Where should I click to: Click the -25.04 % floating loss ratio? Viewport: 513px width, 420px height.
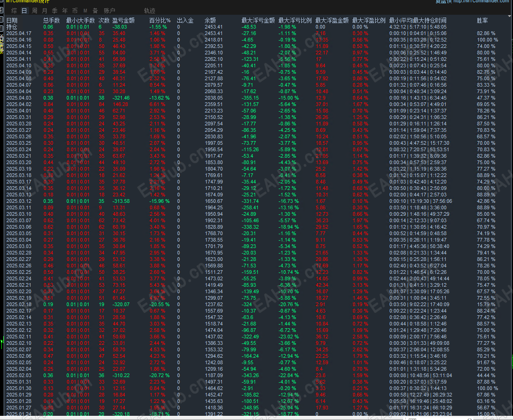click(x=289, y=408)
